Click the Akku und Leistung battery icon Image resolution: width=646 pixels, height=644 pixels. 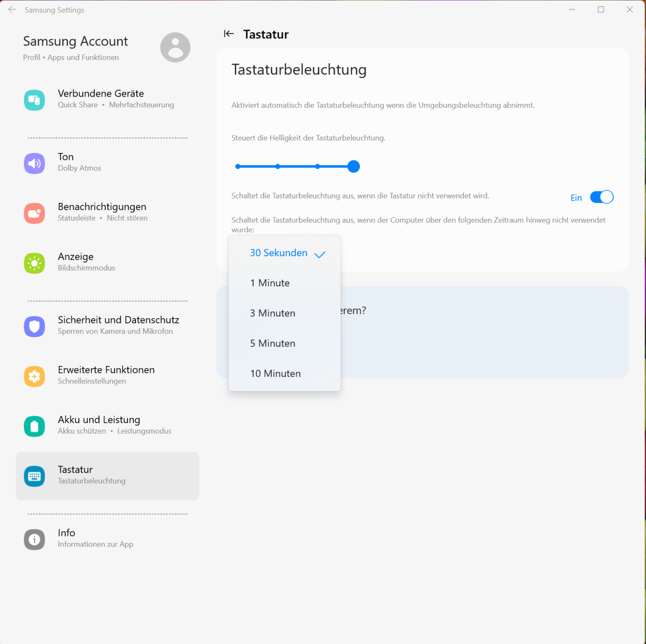pyautogui.click(x=34, y=426)
